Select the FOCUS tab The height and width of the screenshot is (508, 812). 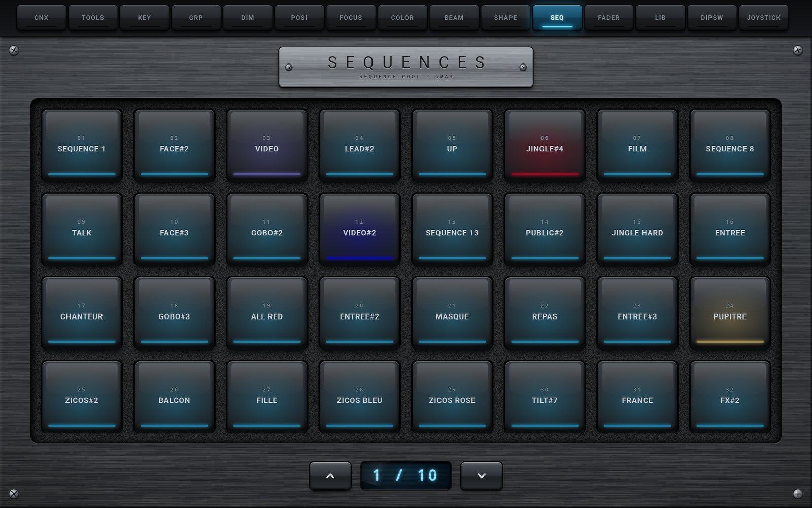(x=351, y=18)
